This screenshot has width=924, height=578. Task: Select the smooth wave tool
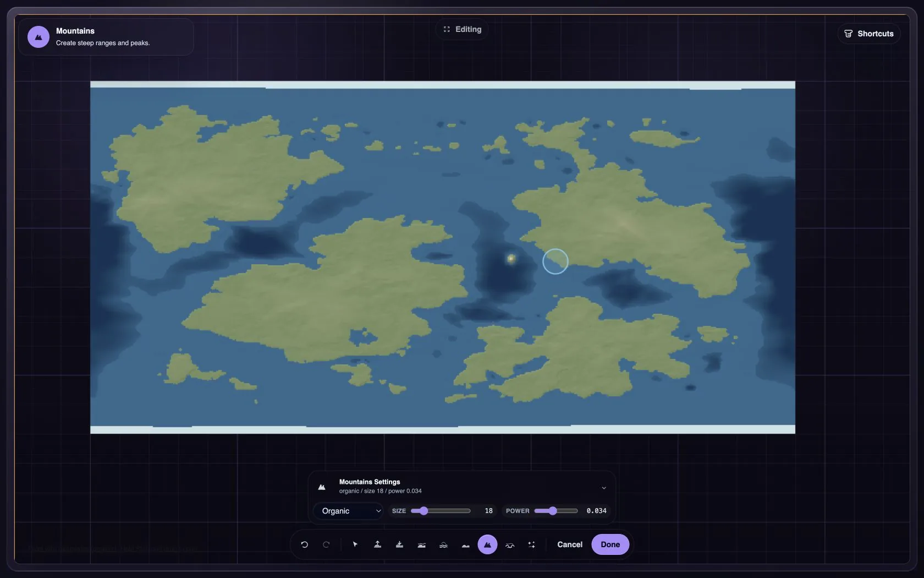[x=510, y=545]
